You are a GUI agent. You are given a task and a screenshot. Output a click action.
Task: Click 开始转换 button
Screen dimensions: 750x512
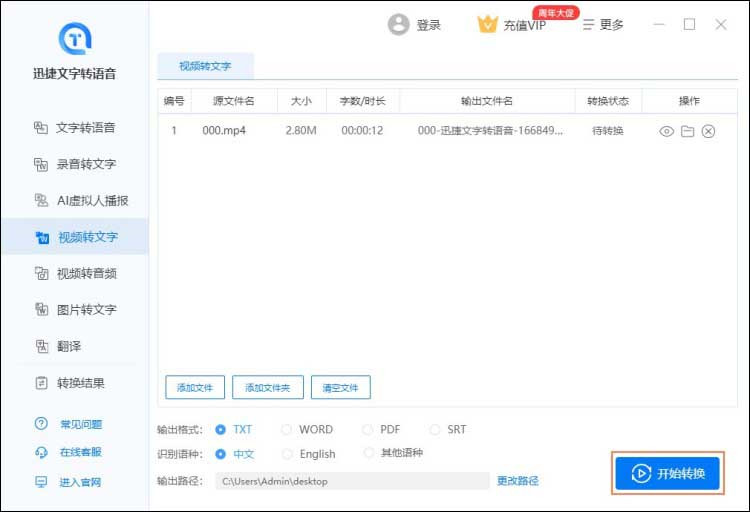(667, 473)
